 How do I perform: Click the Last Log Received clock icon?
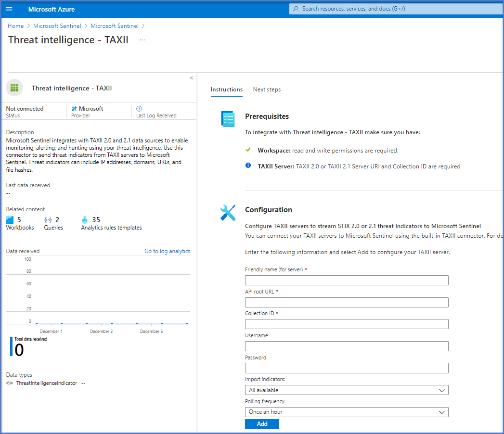(139, 109)
